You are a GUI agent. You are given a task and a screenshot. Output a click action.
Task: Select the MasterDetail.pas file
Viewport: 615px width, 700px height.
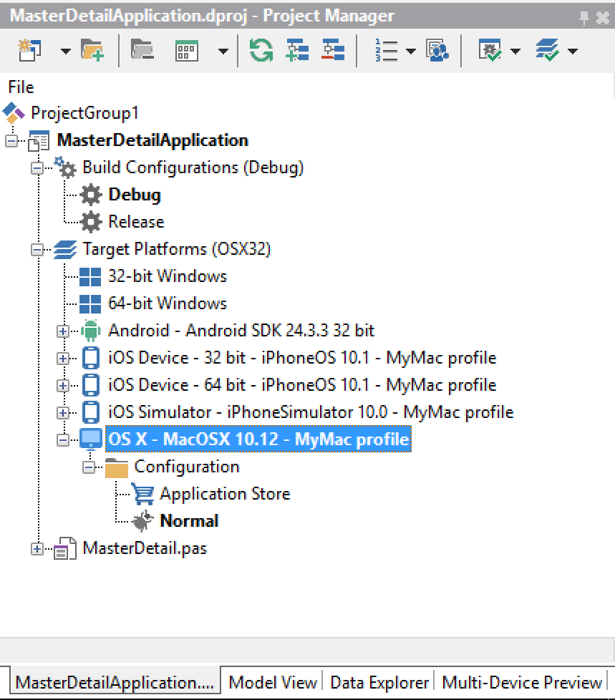coord(145,549)
